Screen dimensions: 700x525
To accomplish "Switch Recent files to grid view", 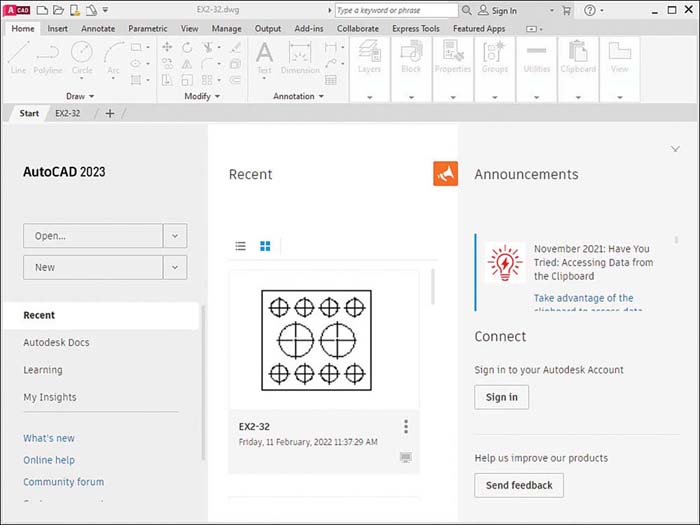I will point(265,246).
